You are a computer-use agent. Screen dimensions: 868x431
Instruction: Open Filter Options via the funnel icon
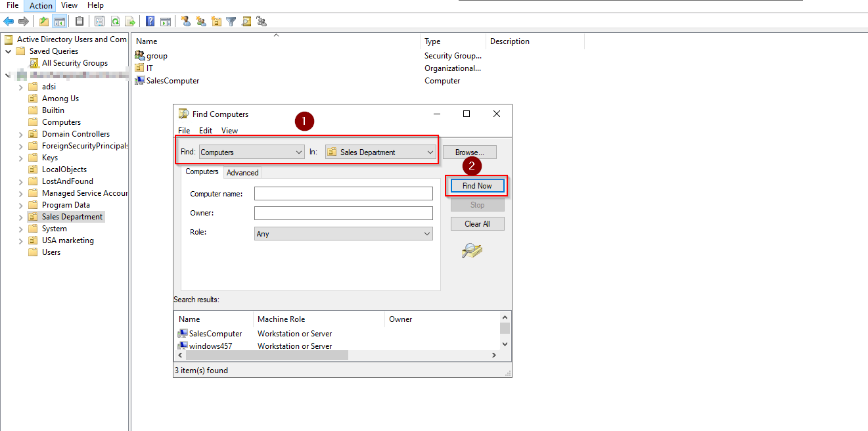tap(232, 20)
